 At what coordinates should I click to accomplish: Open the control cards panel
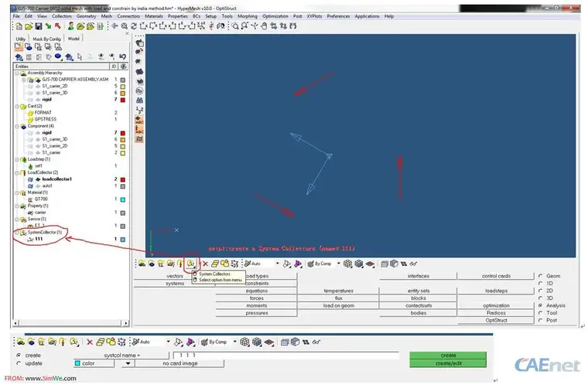coord(496,276)
